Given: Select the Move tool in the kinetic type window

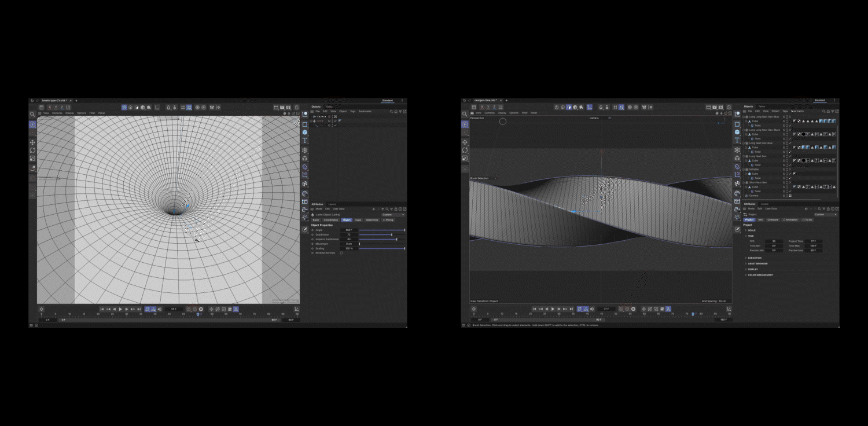Looking at the screenshot, I should [x=32, y=142].
